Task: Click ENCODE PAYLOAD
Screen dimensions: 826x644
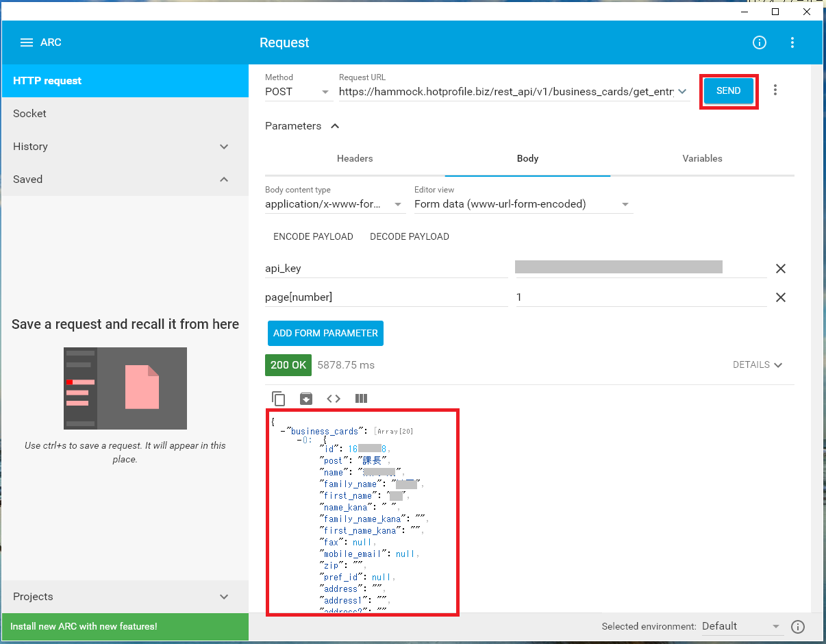Action: (x=313, y=236)
